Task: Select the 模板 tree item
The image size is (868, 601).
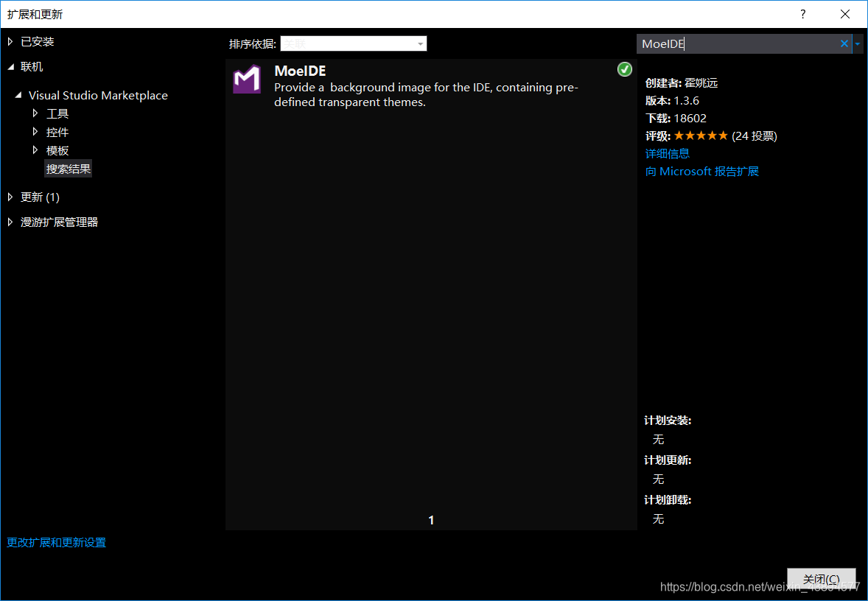Action: tap(57, 150)
